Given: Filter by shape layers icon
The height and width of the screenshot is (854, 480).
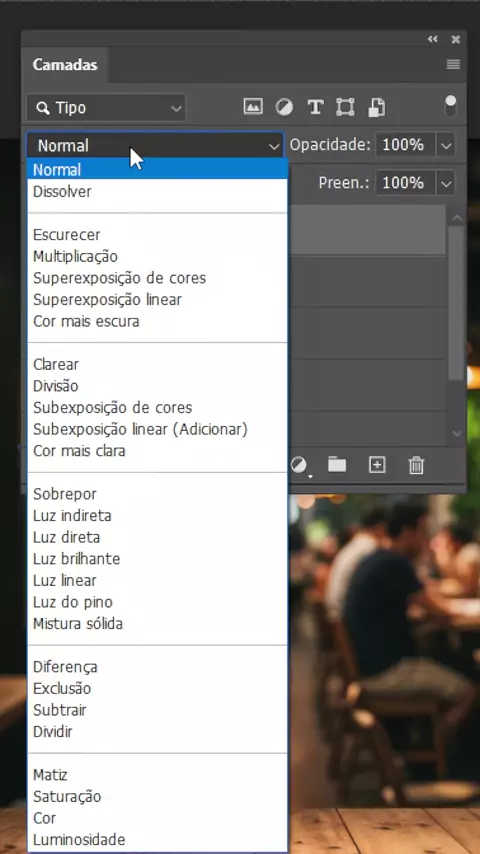Looking at the screenshot, I should point(345,107).
